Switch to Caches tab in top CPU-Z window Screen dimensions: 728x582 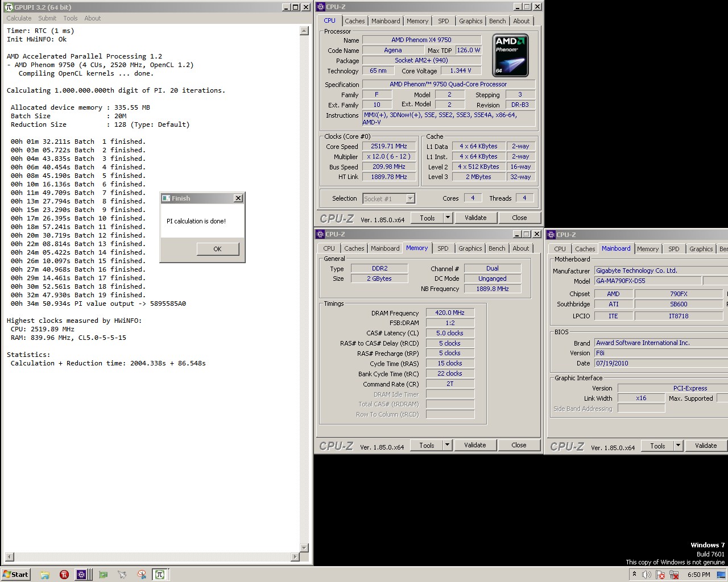click(x=354, y=21)
